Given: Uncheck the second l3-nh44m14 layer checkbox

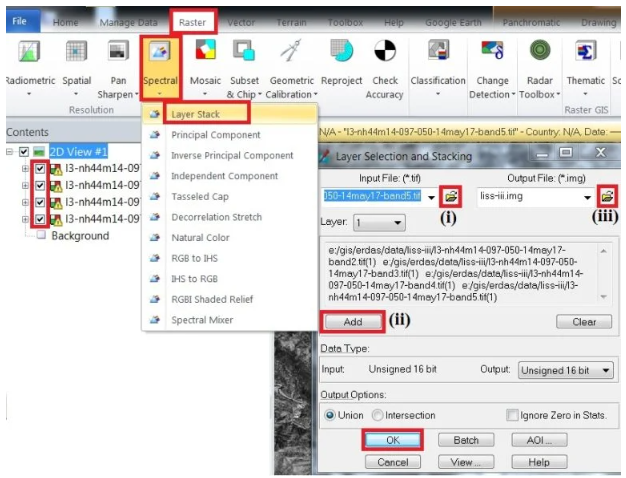Looking at the screenshot, I should [x=40, y=185].
